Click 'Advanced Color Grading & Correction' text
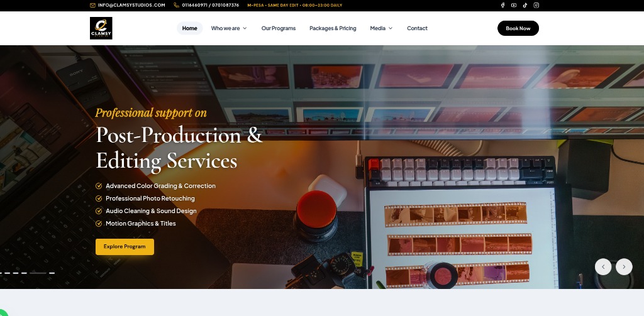The image size is (644, 316). [x=160, y=186]
